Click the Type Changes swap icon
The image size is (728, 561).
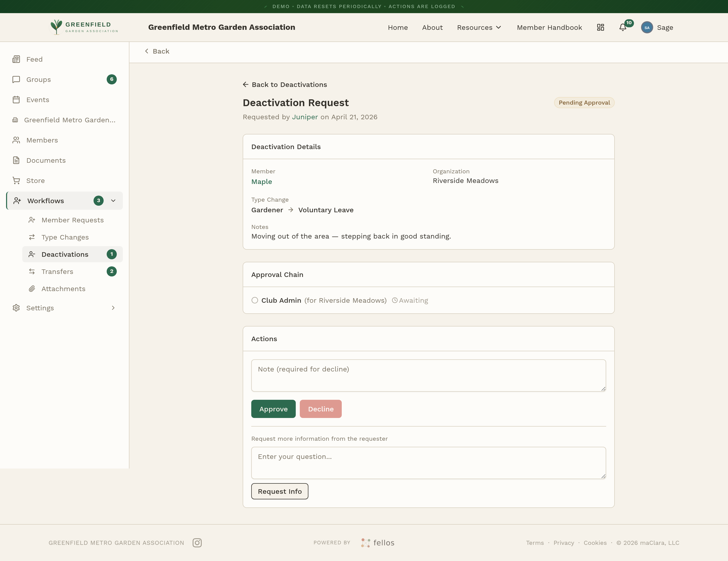[32, 237]
